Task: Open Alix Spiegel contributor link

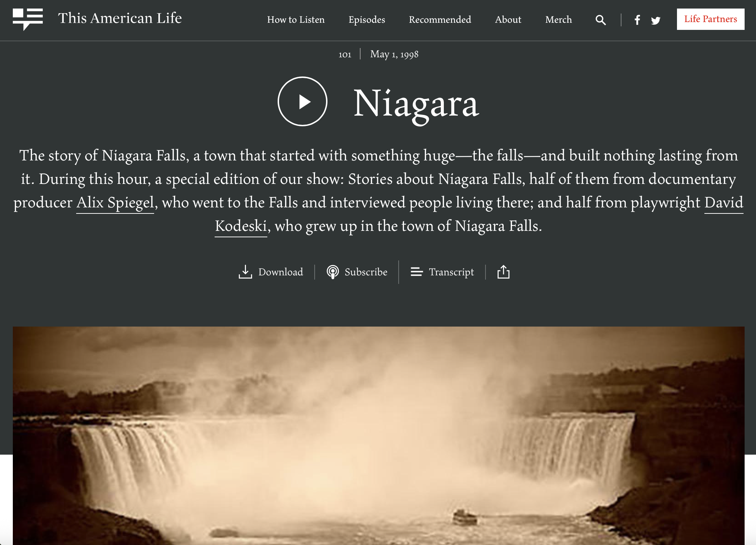Action: point(115,202)
